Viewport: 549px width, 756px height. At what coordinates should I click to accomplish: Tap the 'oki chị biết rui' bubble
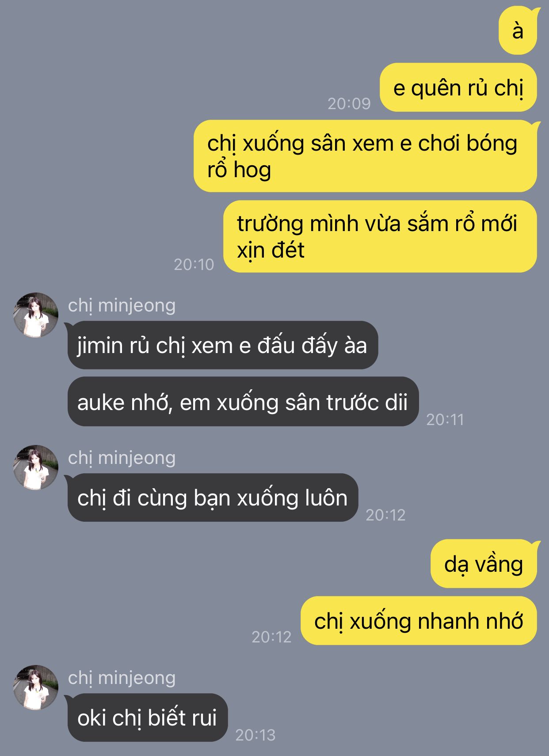coord(147,718)
